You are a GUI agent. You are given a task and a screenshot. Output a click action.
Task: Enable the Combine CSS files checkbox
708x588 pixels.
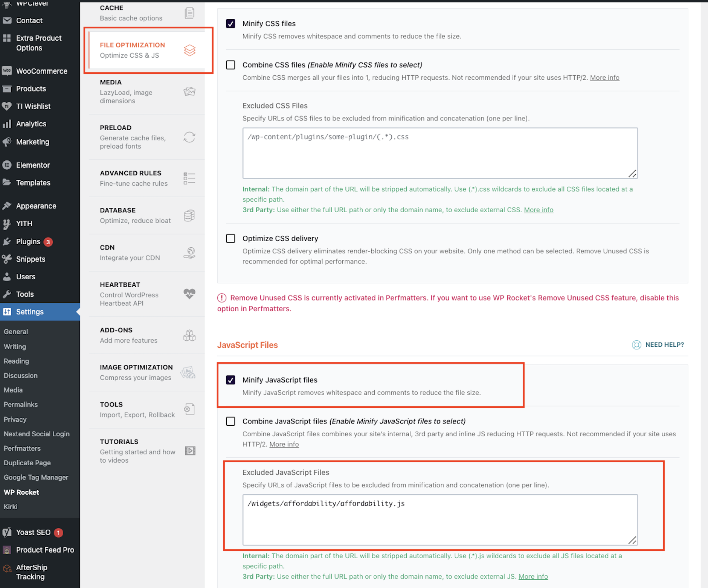(x=230, y=65)
